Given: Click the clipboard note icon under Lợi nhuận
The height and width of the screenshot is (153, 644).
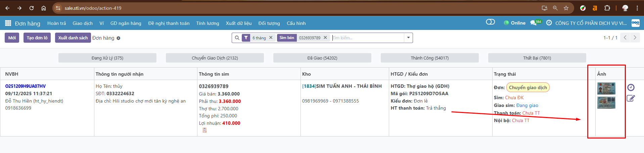Looking at the screenshot, I should tap(204, 130).
